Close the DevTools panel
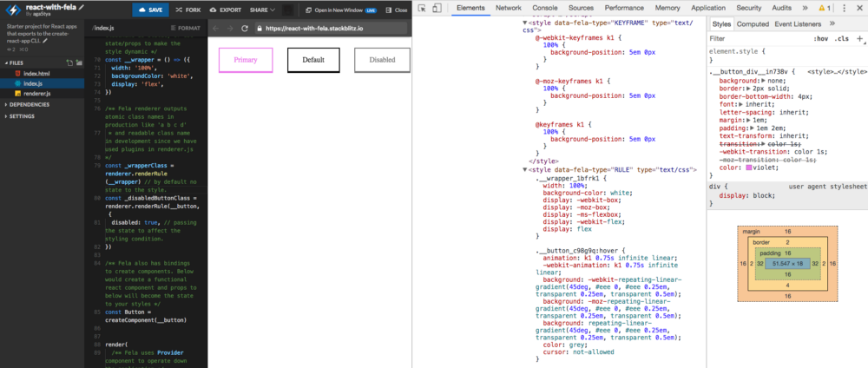The height and width of the screenshot is (368, 868). [x=859, y=8]
